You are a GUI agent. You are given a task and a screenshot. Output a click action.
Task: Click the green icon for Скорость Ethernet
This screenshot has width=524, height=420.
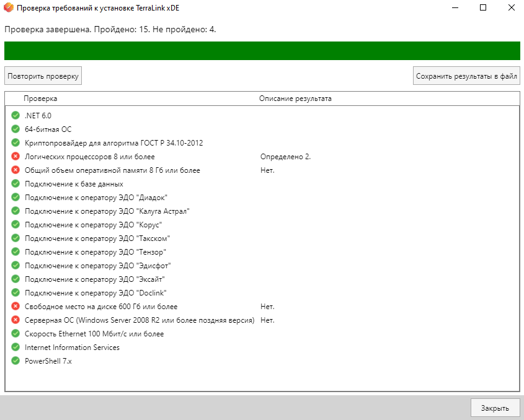[x=16, y=333]
